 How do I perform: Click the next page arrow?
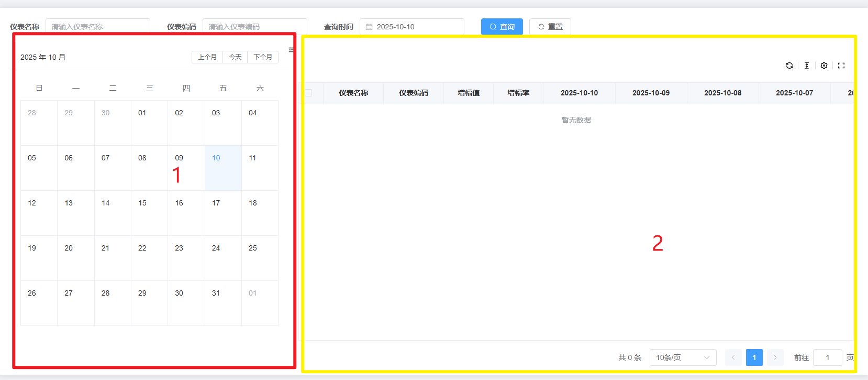click(775, 357)
